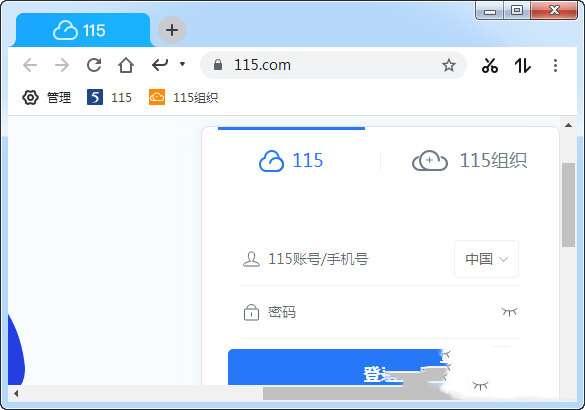Open the up-down transfer arrows icon

[523, 66]
